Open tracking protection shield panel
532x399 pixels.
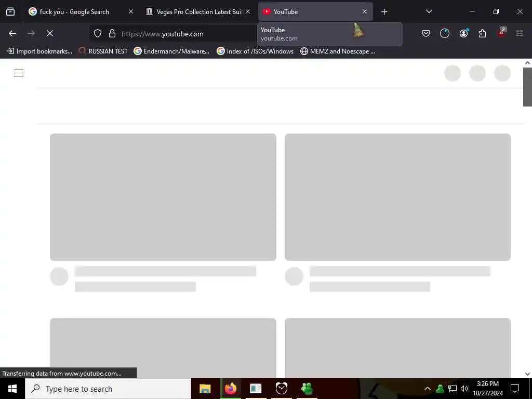98,34
